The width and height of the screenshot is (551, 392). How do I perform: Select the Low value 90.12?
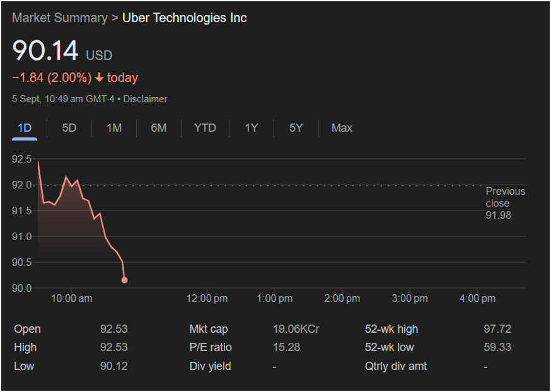tap(114, 366)
